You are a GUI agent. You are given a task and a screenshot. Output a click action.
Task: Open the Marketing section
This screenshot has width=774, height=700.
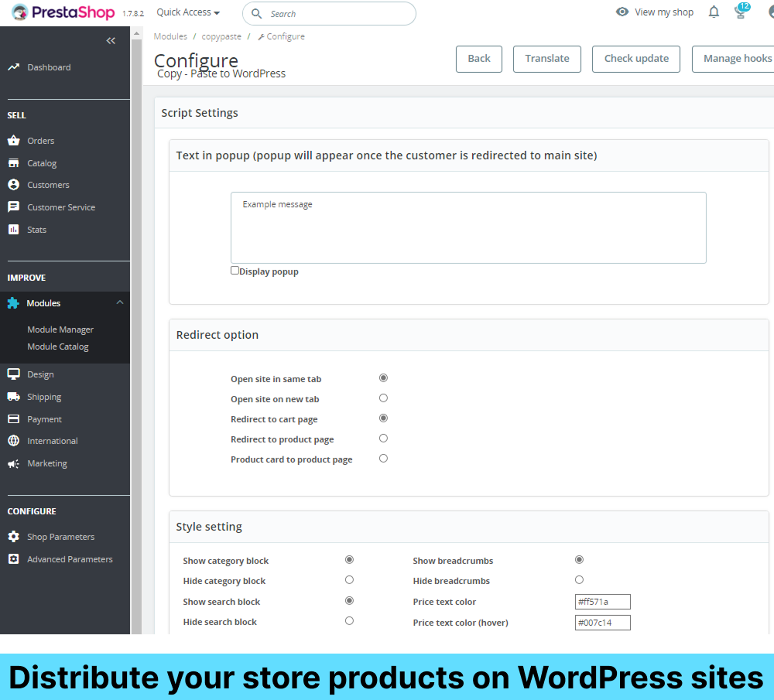[x=46, y=463]
